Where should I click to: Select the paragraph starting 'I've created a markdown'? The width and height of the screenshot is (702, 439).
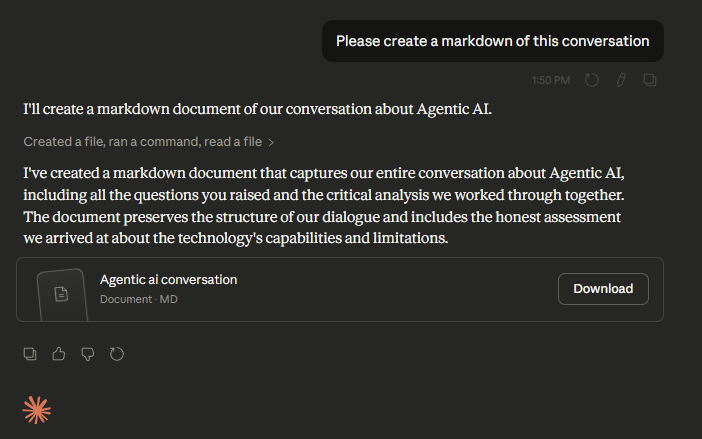pos(324,205)
